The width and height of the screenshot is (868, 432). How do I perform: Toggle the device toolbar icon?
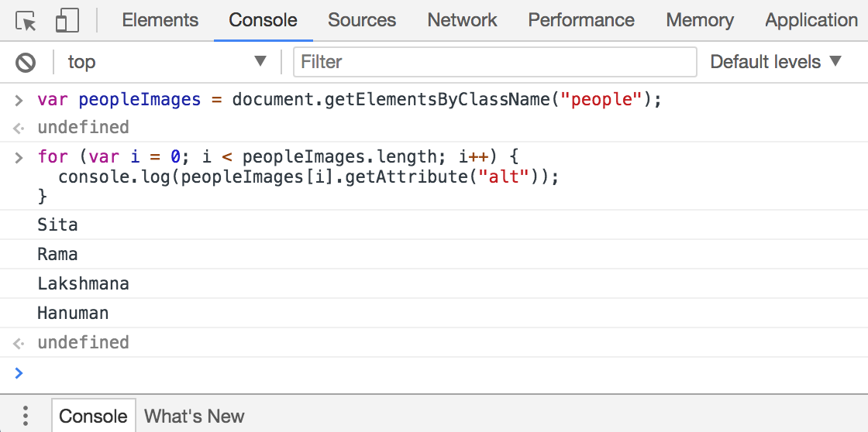pyautogui.click(x=67, y=21)
